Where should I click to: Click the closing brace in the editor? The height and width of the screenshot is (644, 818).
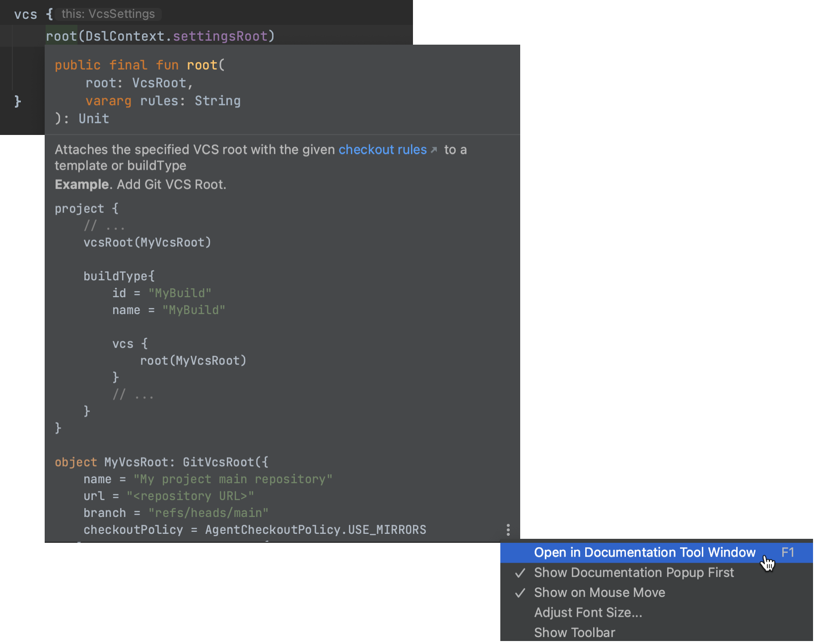[x=17, y=101]
